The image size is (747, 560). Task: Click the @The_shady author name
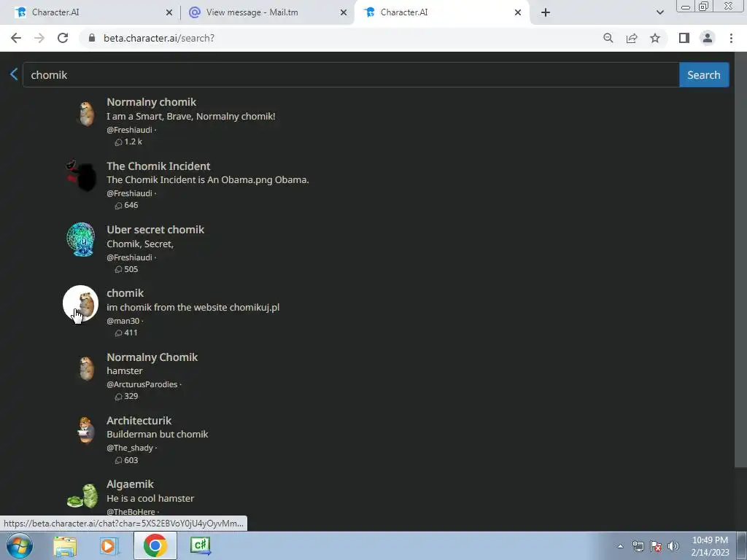point(130,448)
